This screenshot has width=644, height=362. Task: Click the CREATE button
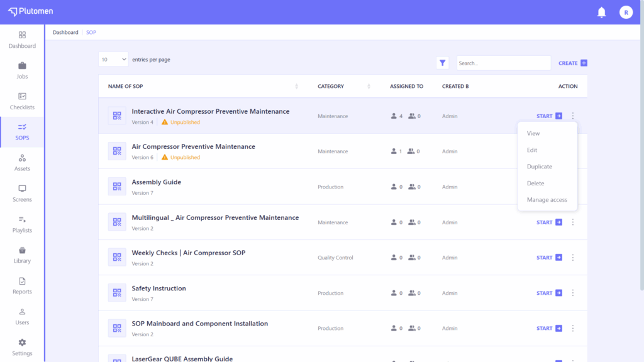pyautogui.click(x=572, y=63)
